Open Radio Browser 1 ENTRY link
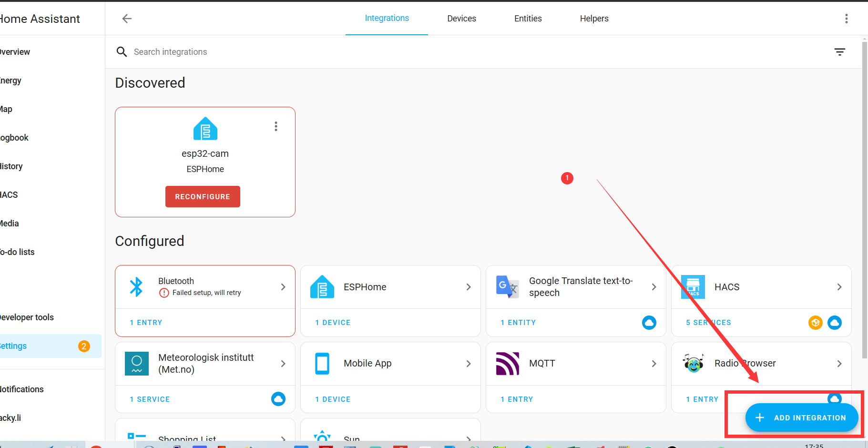Image resolution: width=868 pixels, height=448 pixels. [x=702, y=399]
